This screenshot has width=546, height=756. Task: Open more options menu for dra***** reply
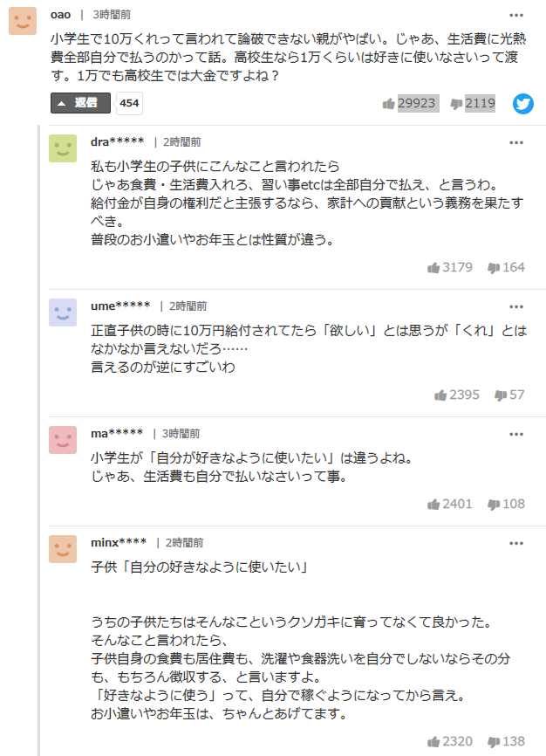pos(516,141)
